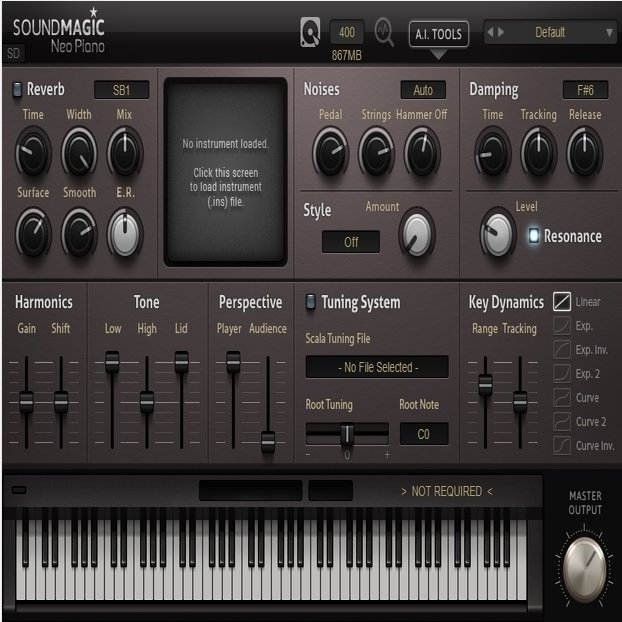This screenshot has width=622, height=622.
Task: Toggle the Resonance switch
Action: (534, 235)
